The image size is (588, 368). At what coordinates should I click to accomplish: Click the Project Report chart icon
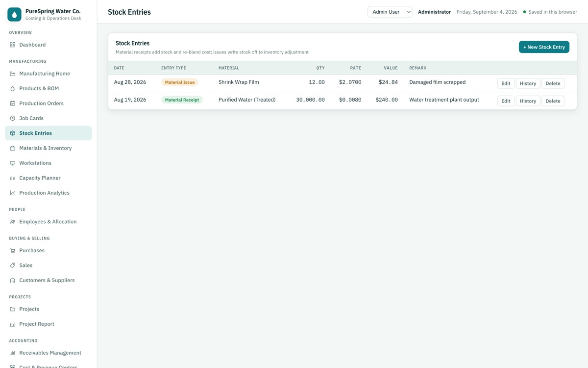coord(13,324)
